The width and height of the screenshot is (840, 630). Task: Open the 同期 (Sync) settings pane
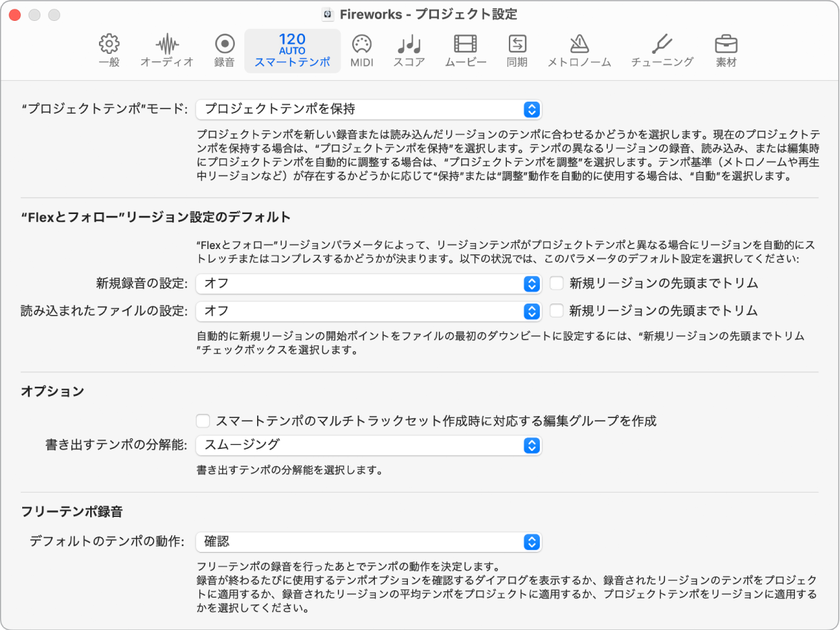[x=517, y=51]
